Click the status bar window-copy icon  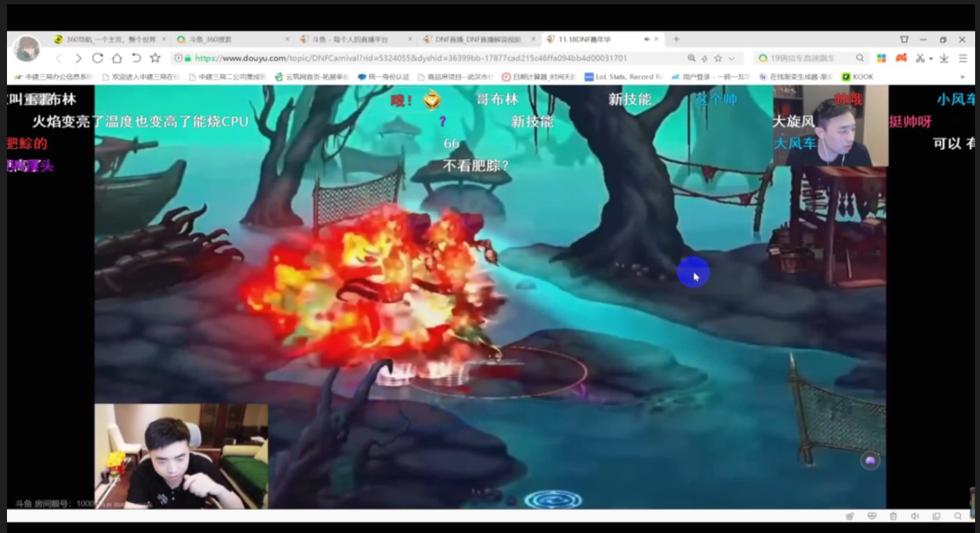pos(936,516)
